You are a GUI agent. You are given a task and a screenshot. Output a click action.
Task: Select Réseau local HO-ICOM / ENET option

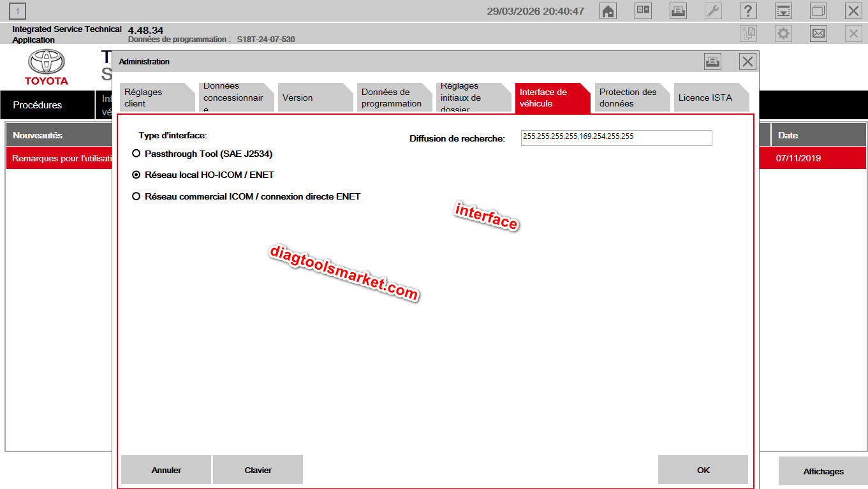[x=136, y=175]
